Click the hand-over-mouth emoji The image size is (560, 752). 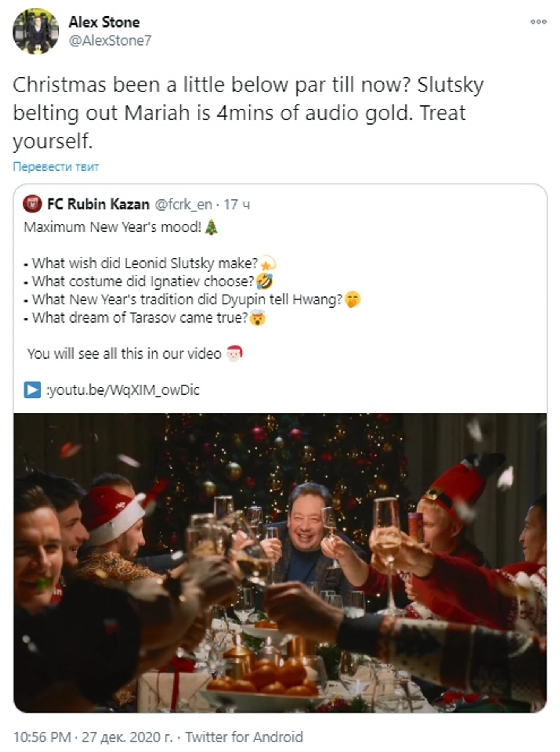352,299
